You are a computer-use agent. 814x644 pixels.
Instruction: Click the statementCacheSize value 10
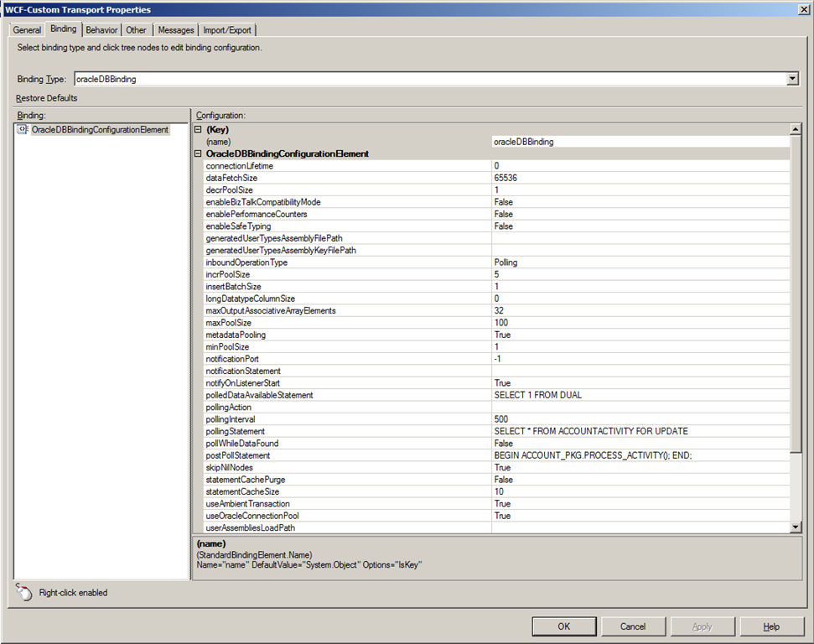(640, 492)
